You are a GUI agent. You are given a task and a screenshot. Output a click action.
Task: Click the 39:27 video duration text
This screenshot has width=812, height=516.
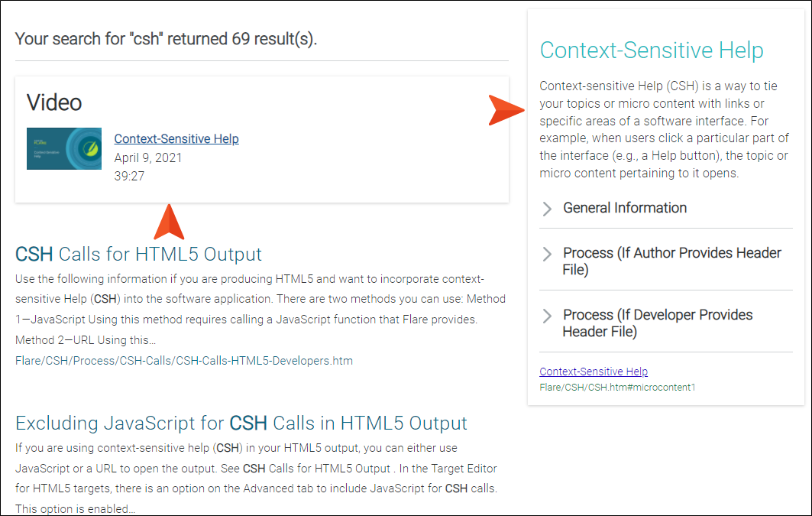coord(129,176)
